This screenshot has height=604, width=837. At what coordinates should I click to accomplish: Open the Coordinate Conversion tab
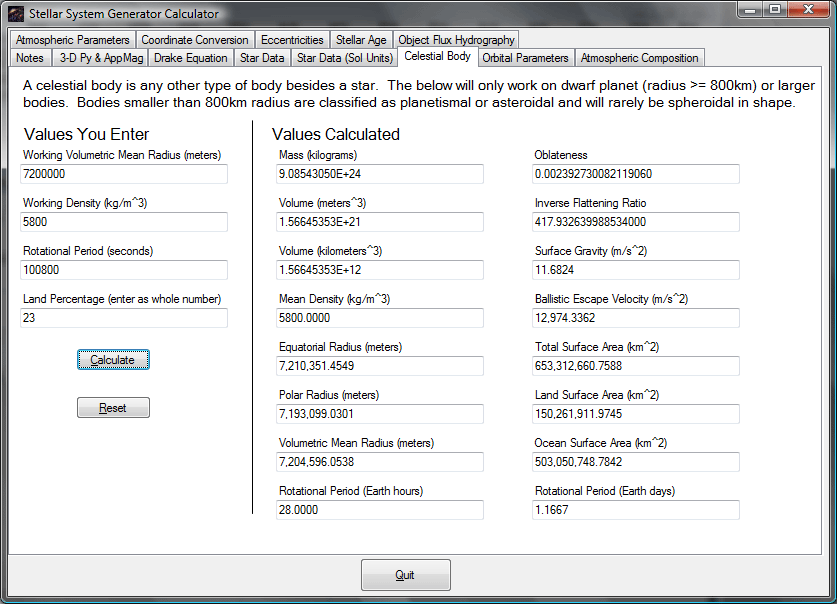[195, 40]
